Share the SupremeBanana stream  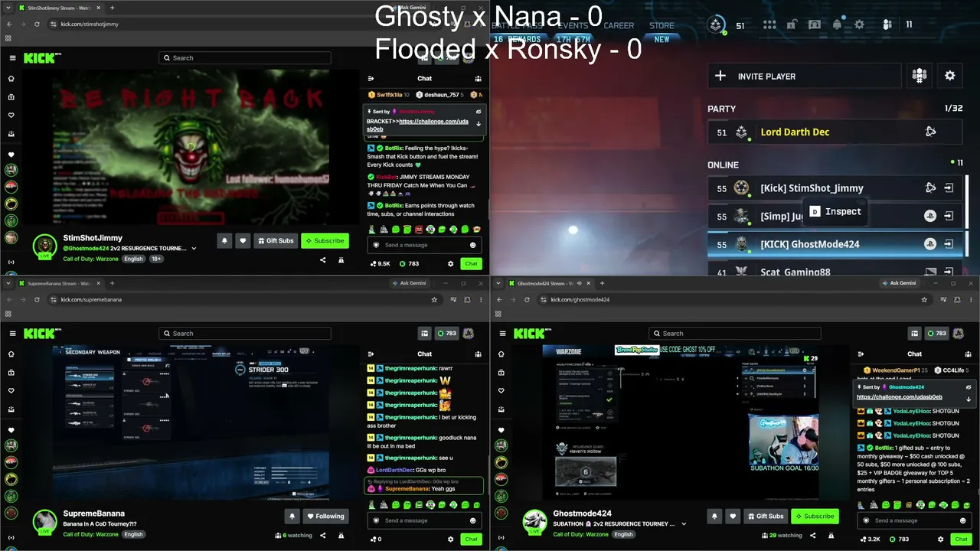coord(322,536)
